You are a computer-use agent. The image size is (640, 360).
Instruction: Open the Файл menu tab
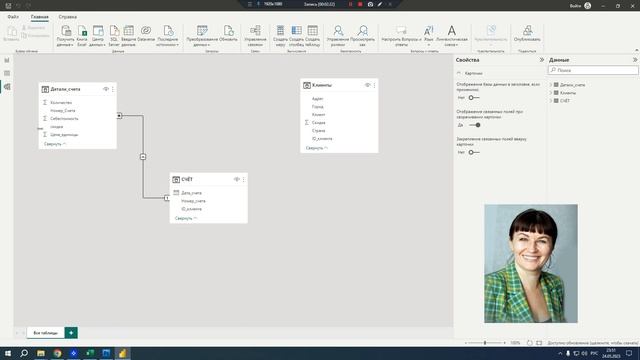click(x=13, y=17)
